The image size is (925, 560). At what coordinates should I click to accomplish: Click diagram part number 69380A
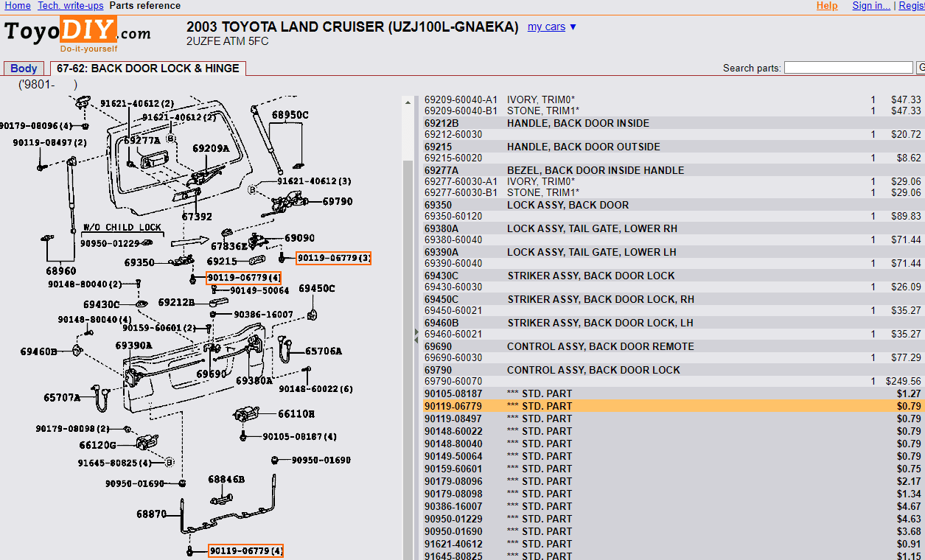tap(254, 381)
